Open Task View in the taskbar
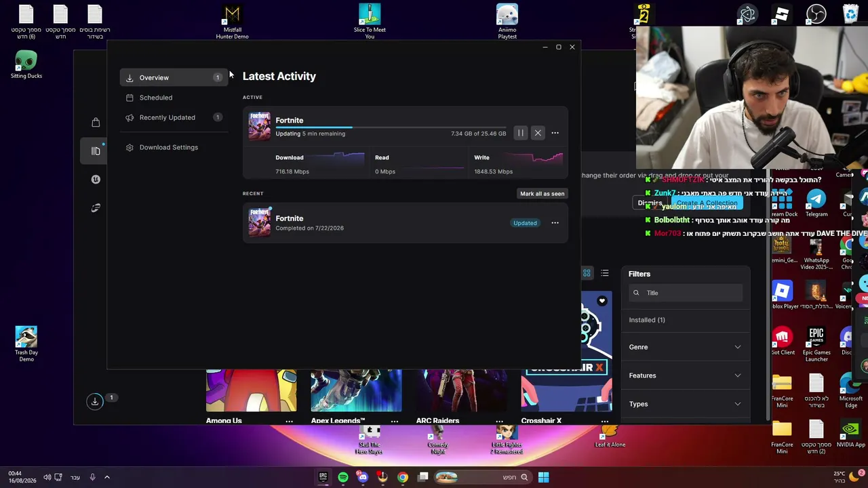The height and width of the screenshot is (488, 868). coord(423,477)
